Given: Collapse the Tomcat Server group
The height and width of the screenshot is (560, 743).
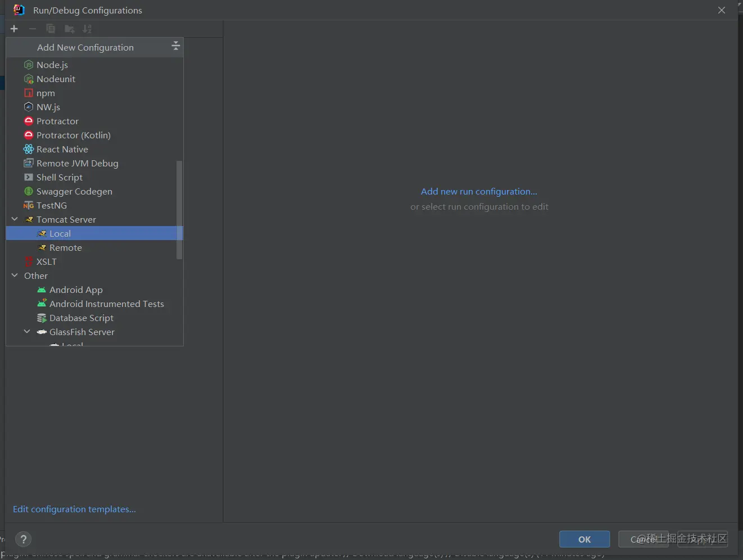Looking at the screenshot, I should 15,219.
